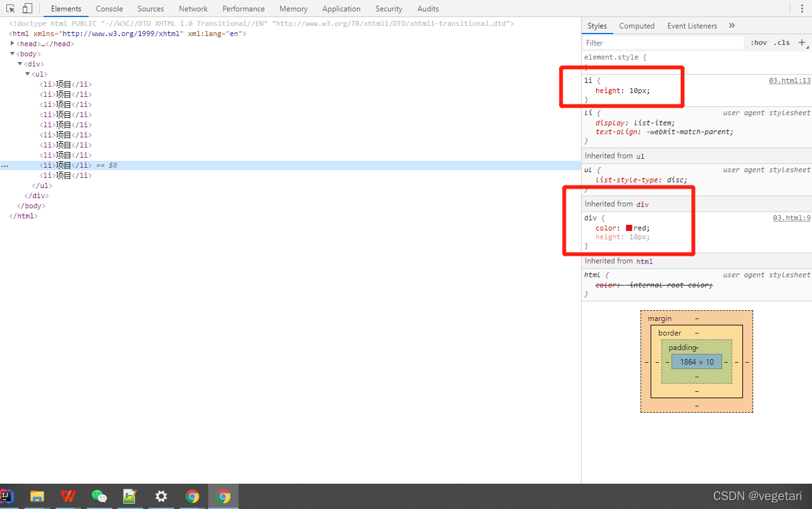The image size is (812, 509).
Task: Collapse the ul element node
Action: tap(28, 74)
